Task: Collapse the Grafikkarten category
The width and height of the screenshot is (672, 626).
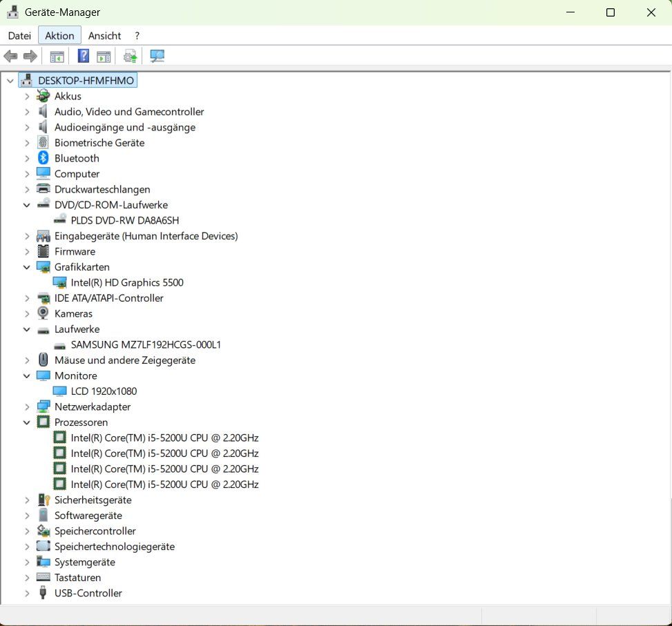Action: pos(26,267)
